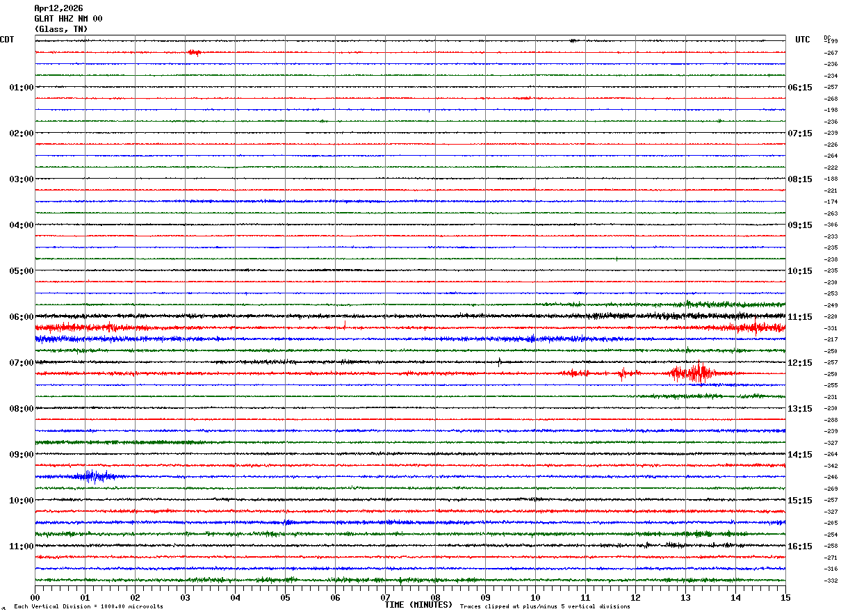Click the 09:15 UTC time label
This screenshot has height=616, width=841.
(x=799, y=225)
